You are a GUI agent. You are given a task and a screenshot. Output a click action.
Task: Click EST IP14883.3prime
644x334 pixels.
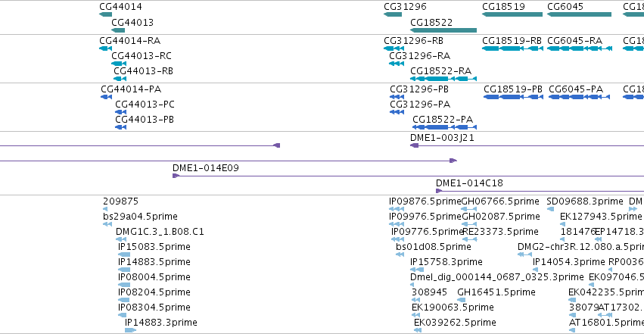[x=131, y=330]
